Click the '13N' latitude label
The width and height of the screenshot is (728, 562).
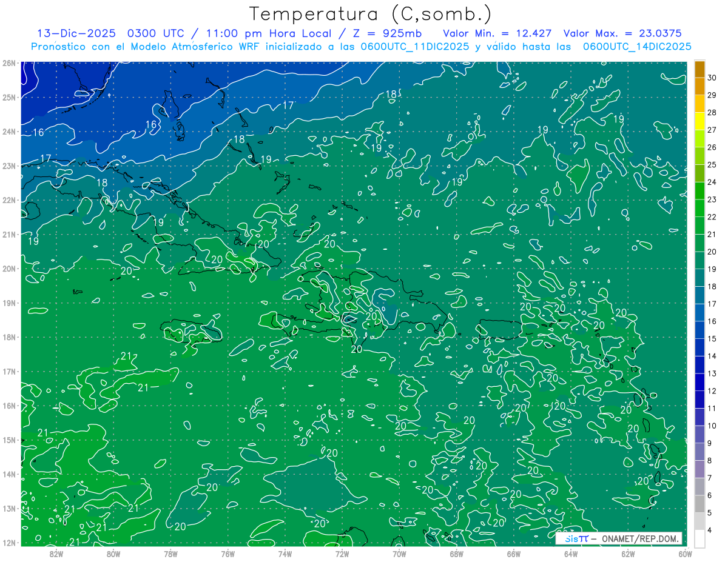coord(8,509)
